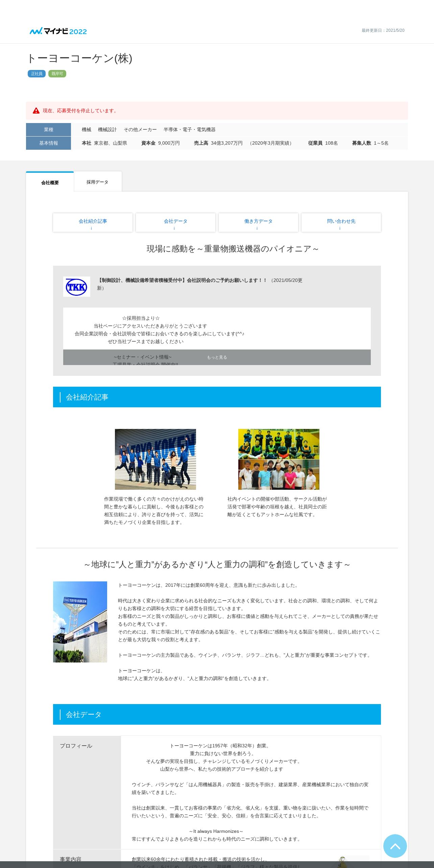Switch to the 採用データ tab
The image size is (434, 868).
click(x=98, y=182)
